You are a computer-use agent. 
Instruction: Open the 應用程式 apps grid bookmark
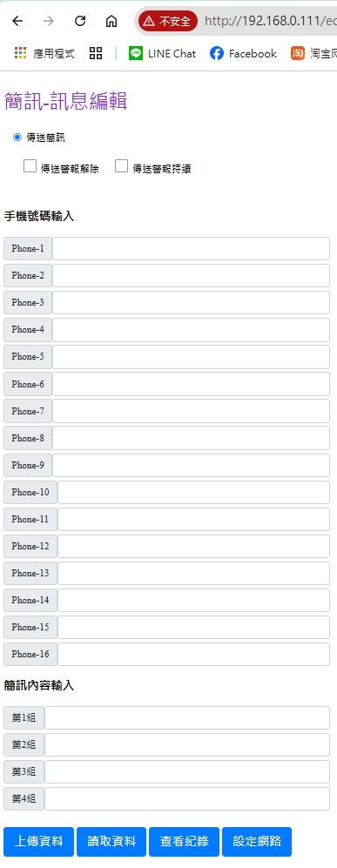pos(44,54)
